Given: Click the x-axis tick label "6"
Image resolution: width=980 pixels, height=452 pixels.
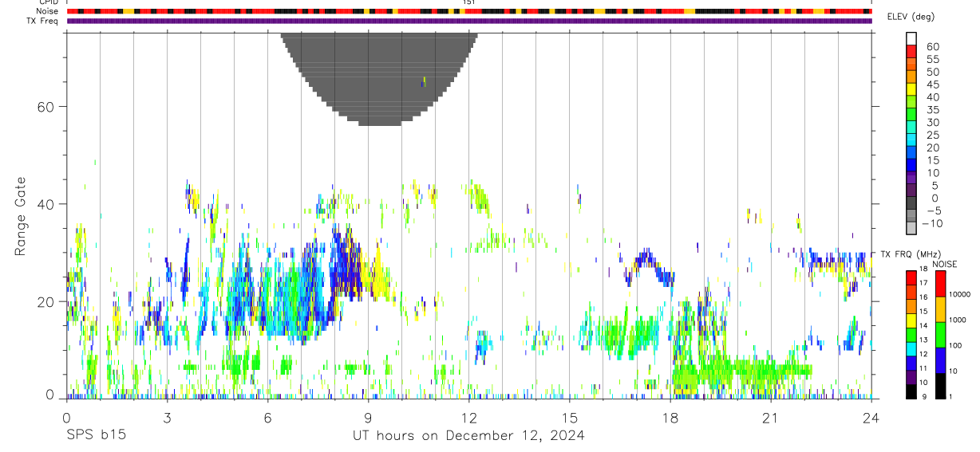Looking at the screenshot, I should tap(267, 418).
